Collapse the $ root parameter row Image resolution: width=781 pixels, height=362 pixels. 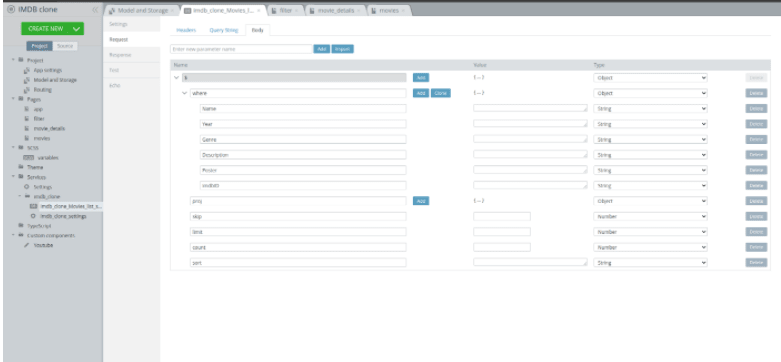pos(177,78)
